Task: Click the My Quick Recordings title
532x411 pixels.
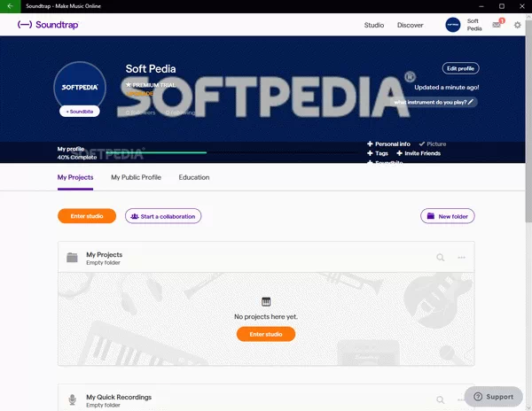Action: click(119, 397)
